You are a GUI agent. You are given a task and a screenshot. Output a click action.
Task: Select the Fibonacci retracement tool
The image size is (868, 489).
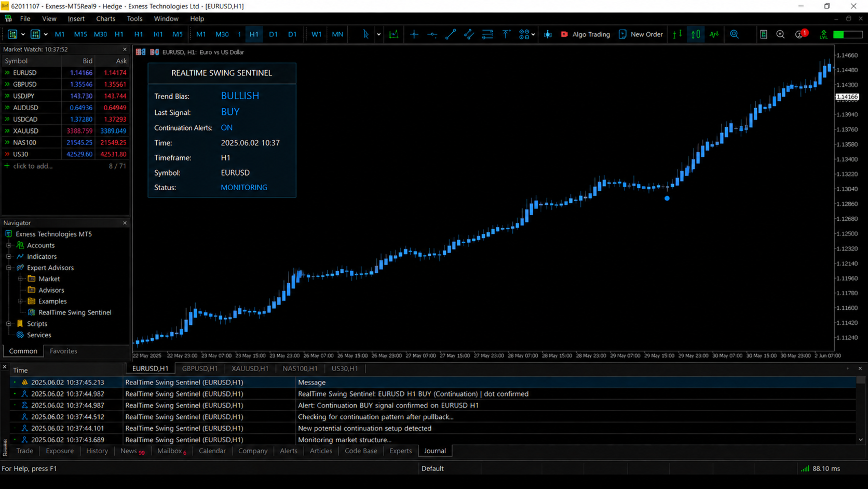tap(487, 34)
